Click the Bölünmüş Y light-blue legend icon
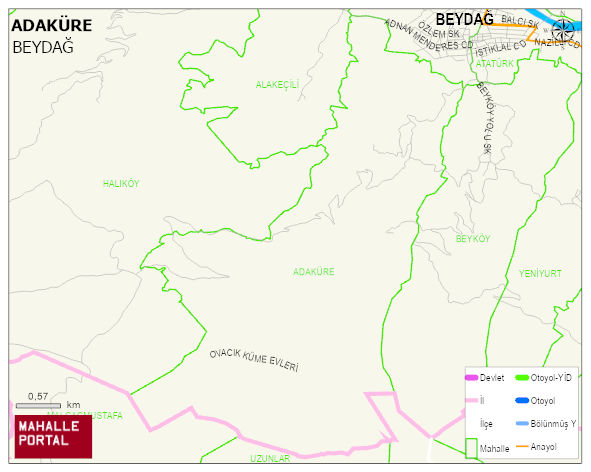The height and width of the screenshot is (472, 591). coord(522,424)
